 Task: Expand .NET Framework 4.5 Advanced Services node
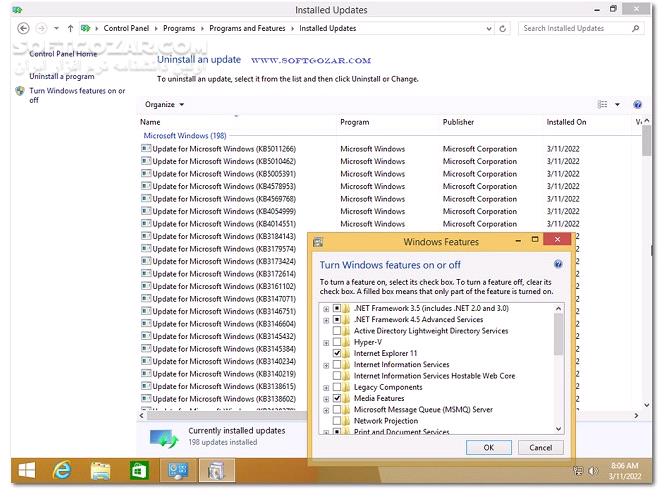pyautogui.click(x=326, y=320)
